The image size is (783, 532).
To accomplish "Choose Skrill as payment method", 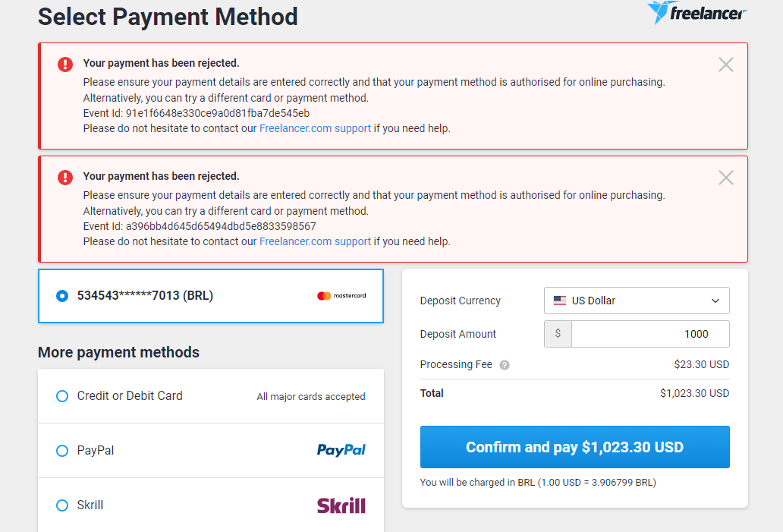I will [62, 505].
